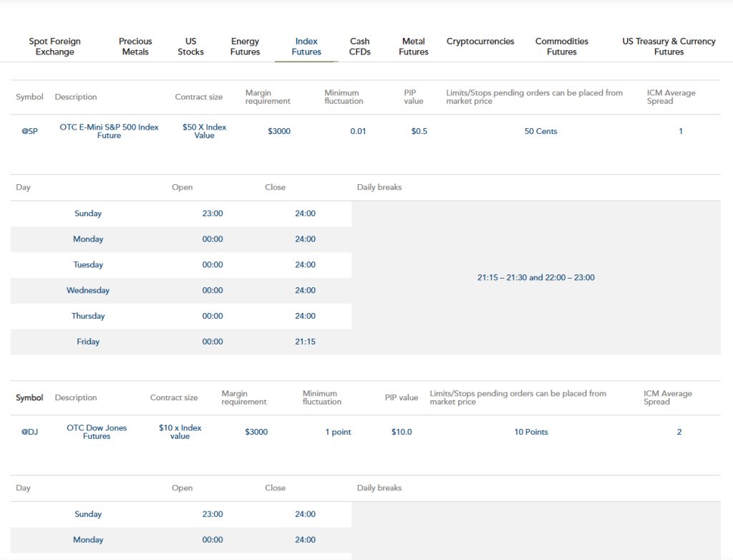Click the $50 X Index Value contract size
Viewport: 733px width, 560px height.
tap(204, 131)
